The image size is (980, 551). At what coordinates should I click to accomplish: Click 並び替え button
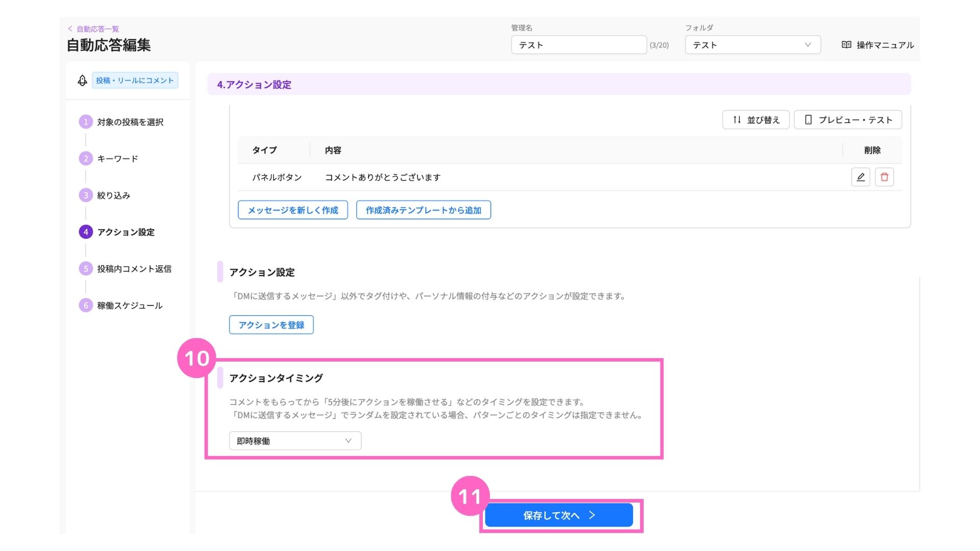[756, 120]
